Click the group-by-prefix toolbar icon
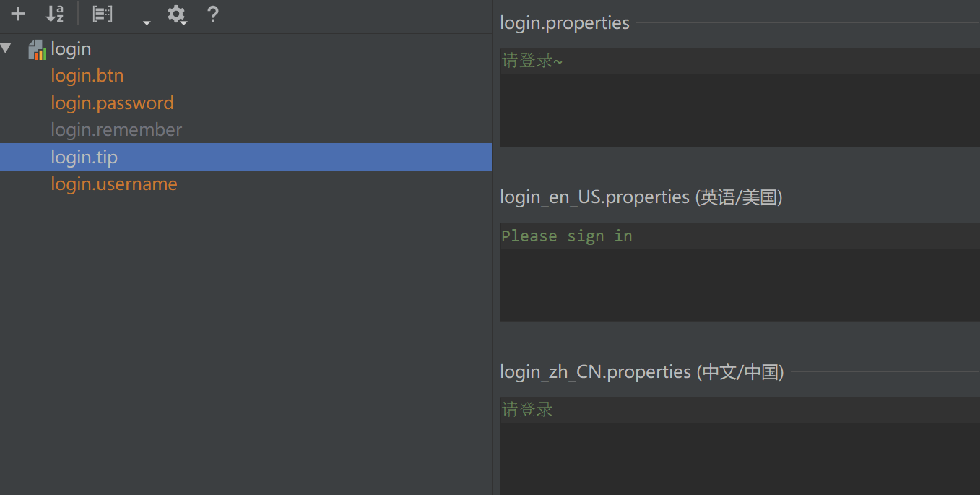This screenshot has width=980, height=495. point(103,14)
